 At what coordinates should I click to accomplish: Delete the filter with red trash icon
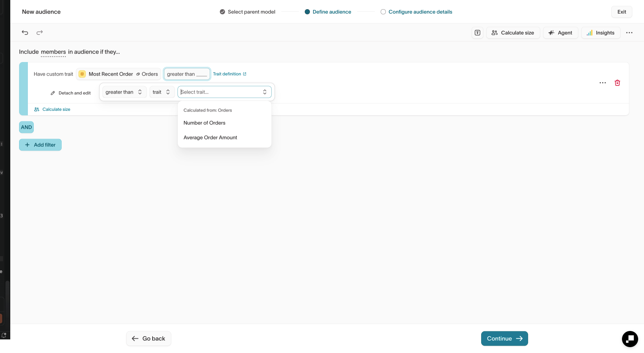coord(617,83)
